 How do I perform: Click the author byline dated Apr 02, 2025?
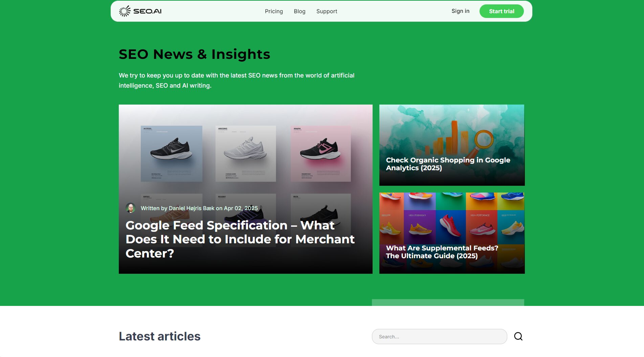(199, 208)
